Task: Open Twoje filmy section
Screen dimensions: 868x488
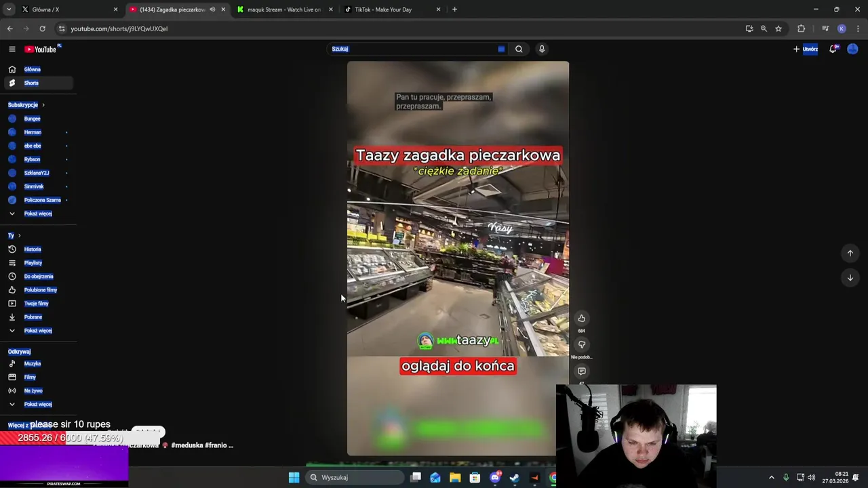Action: tap(36, 304)
